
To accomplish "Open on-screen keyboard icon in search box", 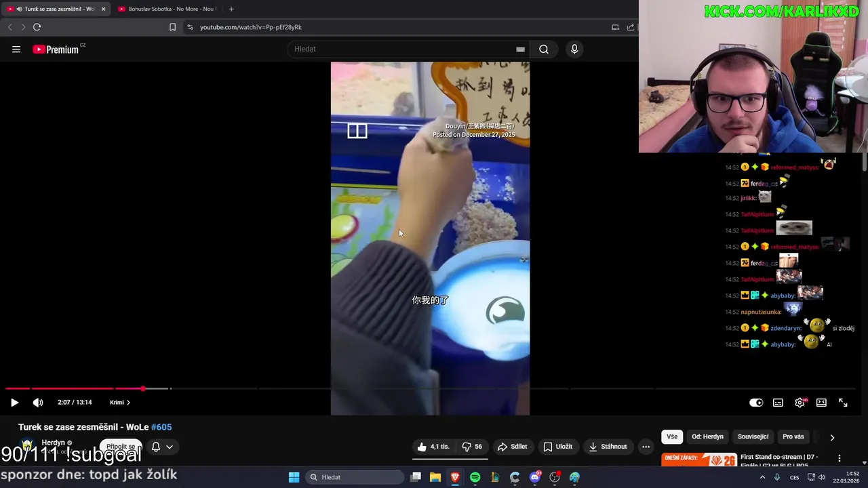I will point(520,49).
